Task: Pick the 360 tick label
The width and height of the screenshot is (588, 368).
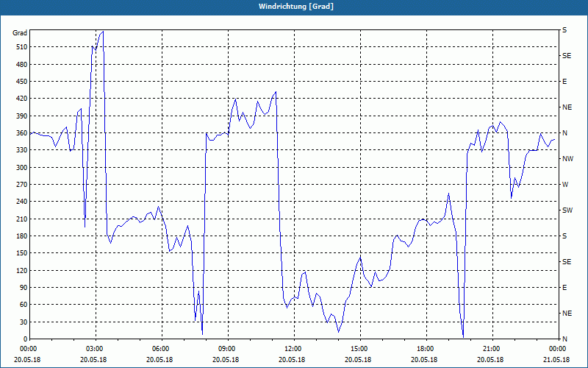Action: [21, 133]
